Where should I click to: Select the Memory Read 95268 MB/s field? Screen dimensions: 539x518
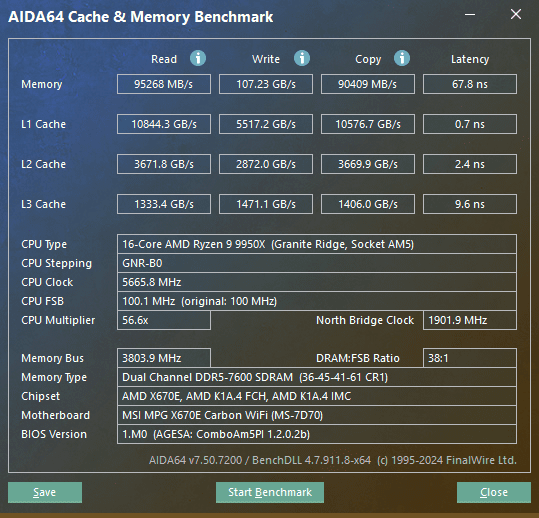tap(164, 84)
